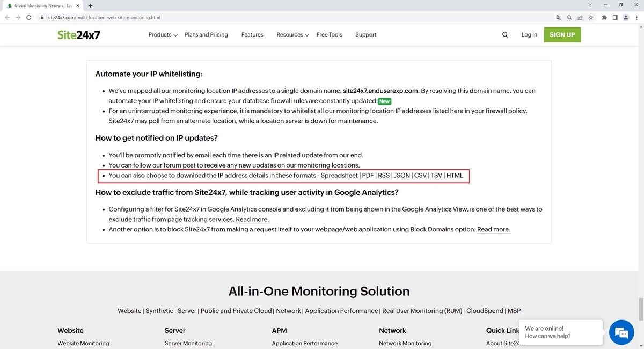This screenshot has height=349, width=644.
Task: Open the Chrome profile avatar
Action: click(x=626, y=17)
